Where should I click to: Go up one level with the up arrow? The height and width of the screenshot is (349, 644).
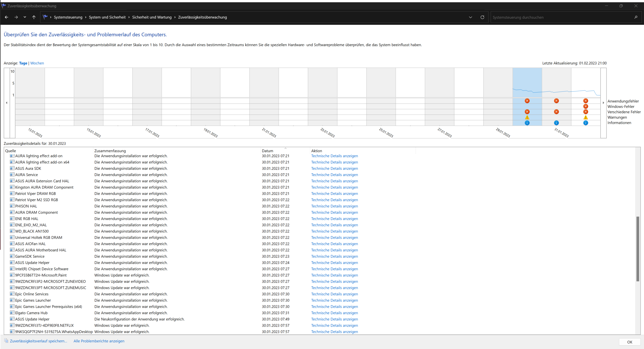point(34,17)
